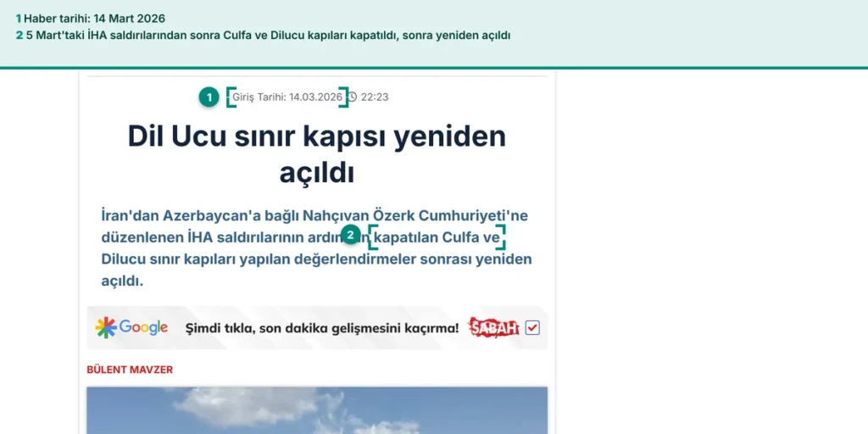Viewport: 868px width, 434px height.
Task: Open author link BÜLENT MAVZER
Action: 130,370
